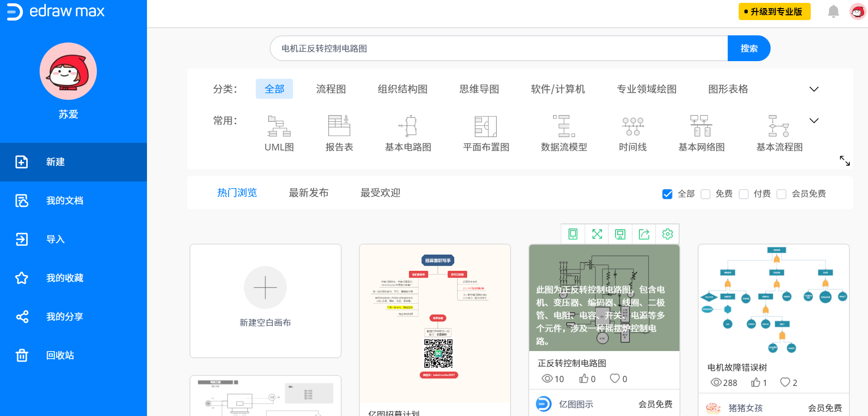Open 我的分享 in the sidebar

[73, 317]
